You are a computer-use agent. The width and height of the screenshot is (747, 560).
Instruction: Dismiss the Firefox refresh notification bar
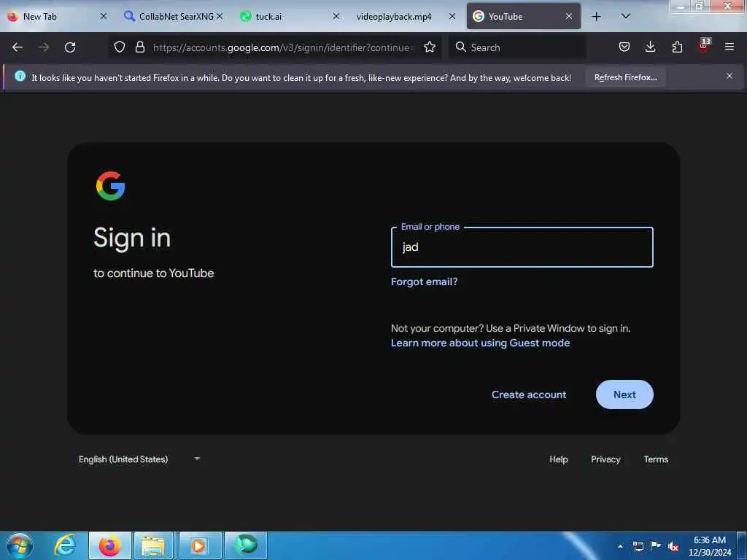click(729, 76)
